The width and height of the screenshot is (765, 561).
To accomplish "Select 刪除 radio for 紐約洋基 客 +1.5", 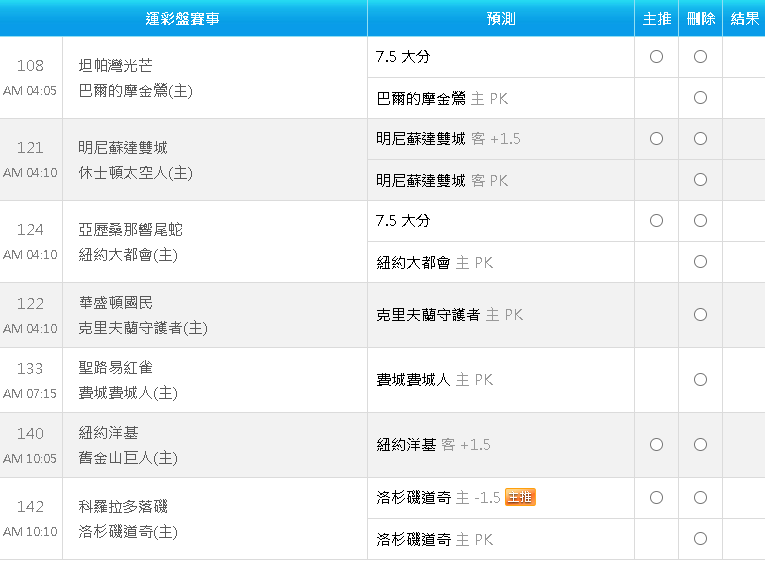I will [700, 444].
